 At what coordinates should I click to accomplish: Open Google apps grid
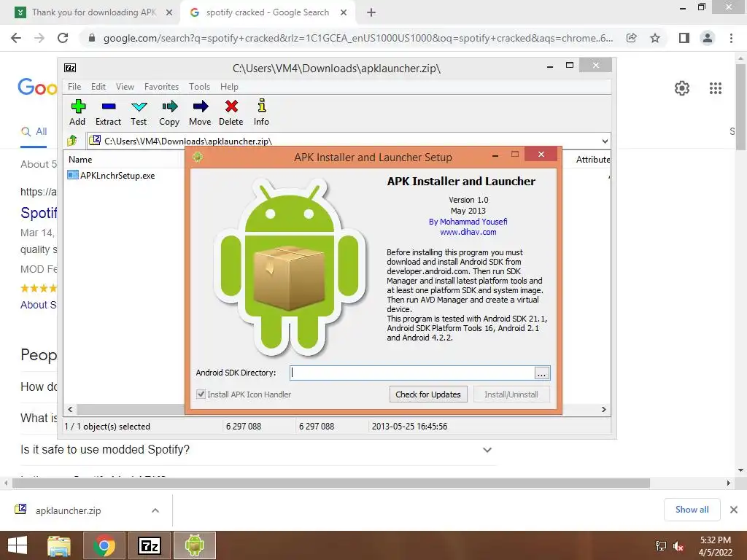pos(715,88)
